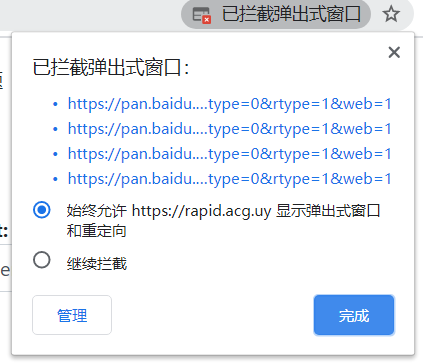Select the 继续拦截 radio option
This screenshot has height=363, width=423.
42,260
